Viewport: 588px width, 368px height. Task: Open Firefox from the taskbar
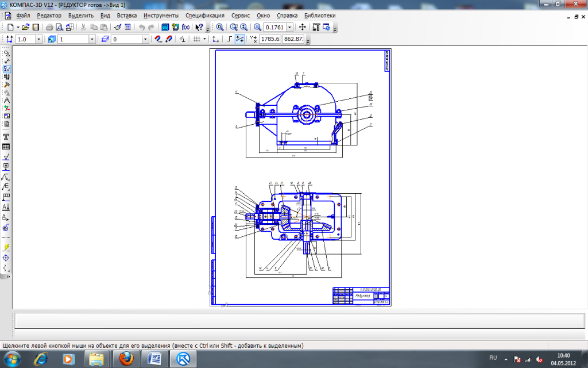[126, 359]
